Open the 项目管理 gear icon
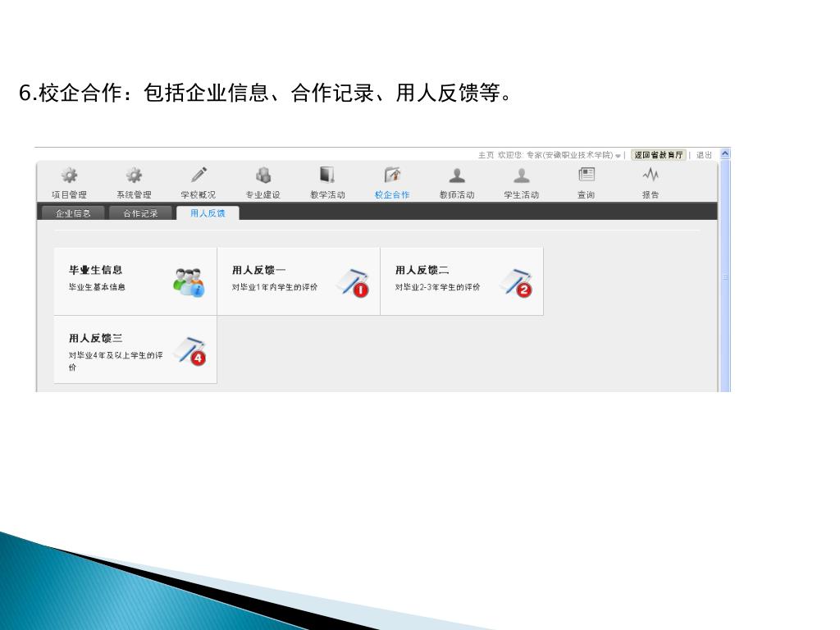The width and height of the screenshot is (840, 630). (69, 176)
